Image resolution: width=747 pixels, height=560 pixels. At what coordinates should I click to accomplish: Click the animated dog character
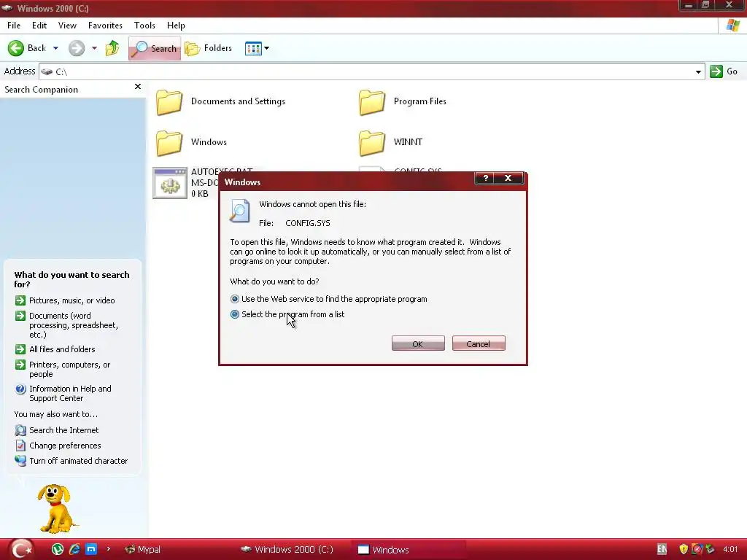[x=56, y=509]
